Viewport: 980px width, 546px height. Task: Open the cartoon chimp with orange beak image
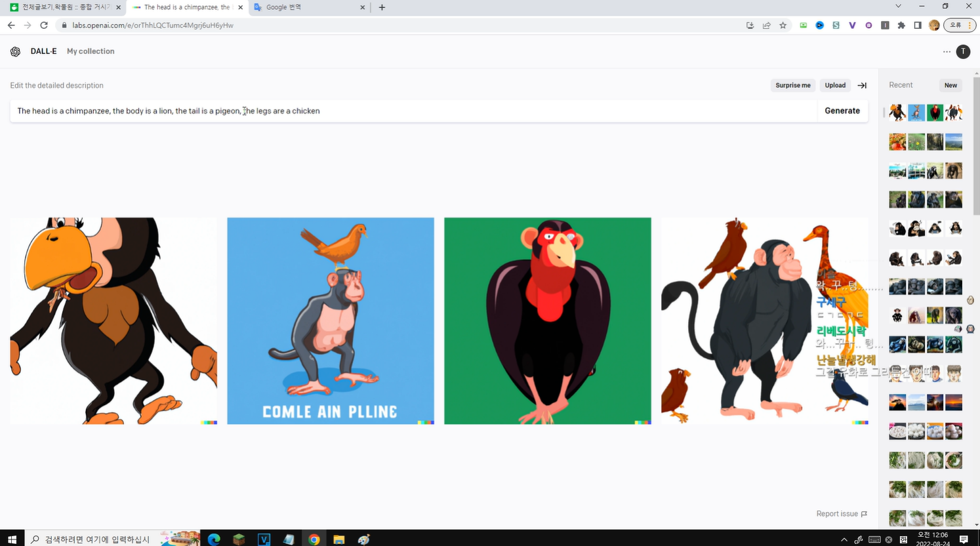pos(113,321)
